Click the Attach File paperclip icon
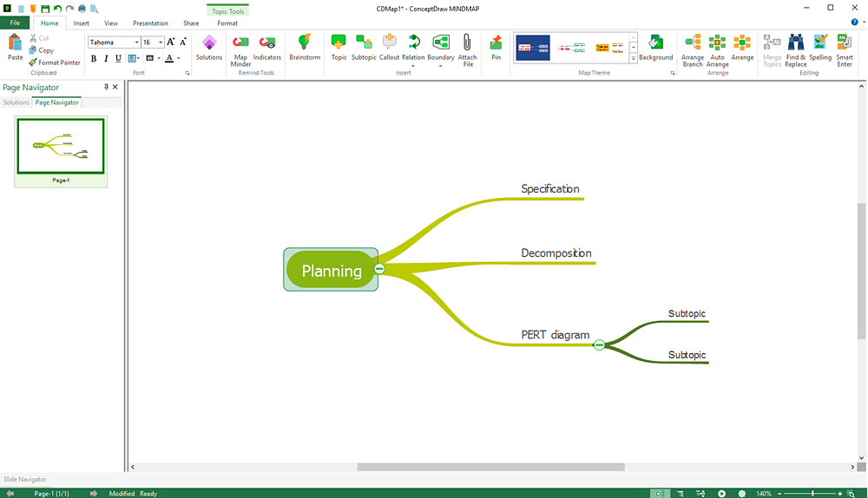868x498 pixels. pos(467,47)
